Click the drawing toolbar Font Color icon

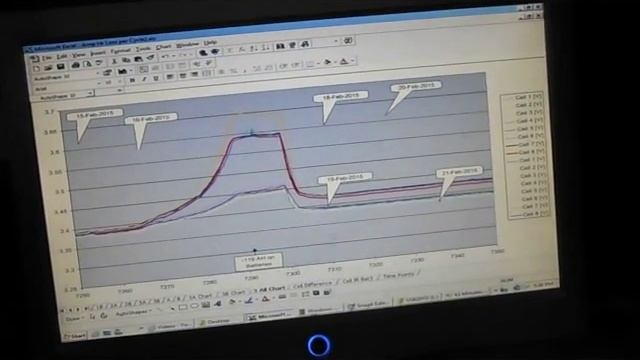pos(265,299)
